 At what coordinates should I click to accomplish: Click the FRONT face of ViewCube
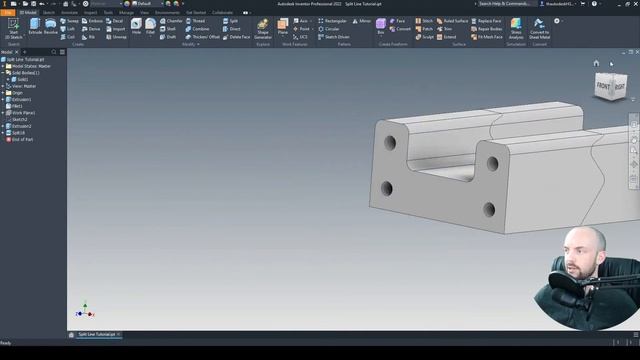(603, 86)
